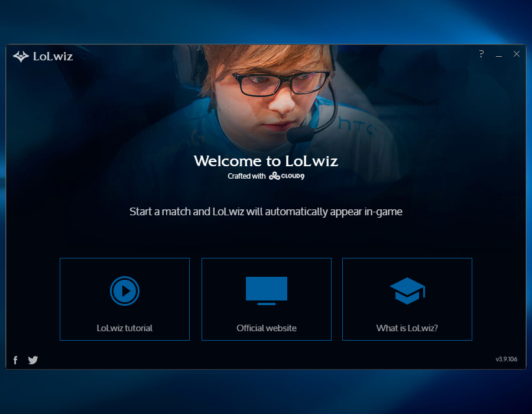Click the version number v3.9.106

[x=506, y=359]
